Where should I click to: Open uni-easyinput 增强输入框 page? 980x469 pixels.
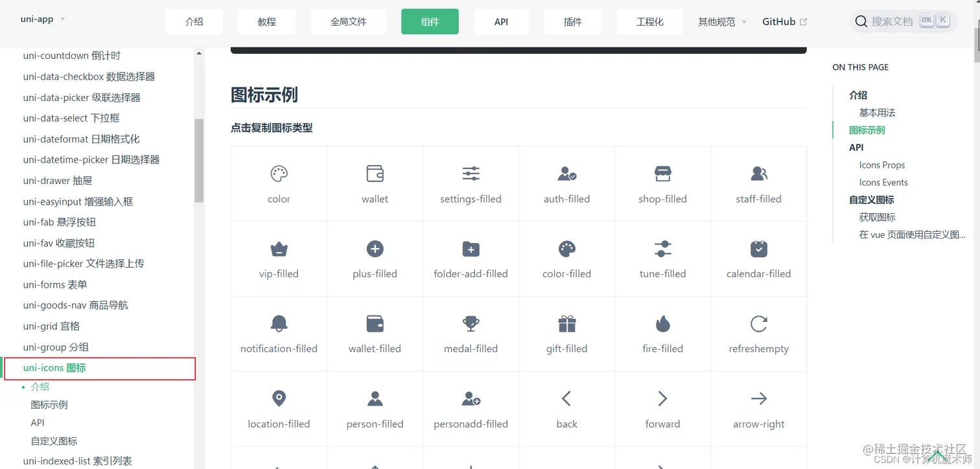point(78,201)
